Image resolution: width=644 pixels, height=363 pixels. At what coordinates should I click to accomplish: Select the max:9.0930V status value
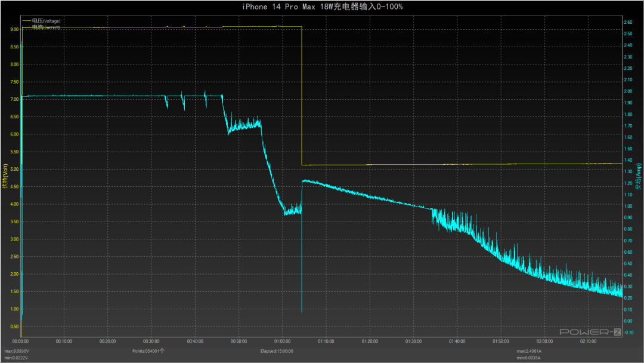(17, 351)
